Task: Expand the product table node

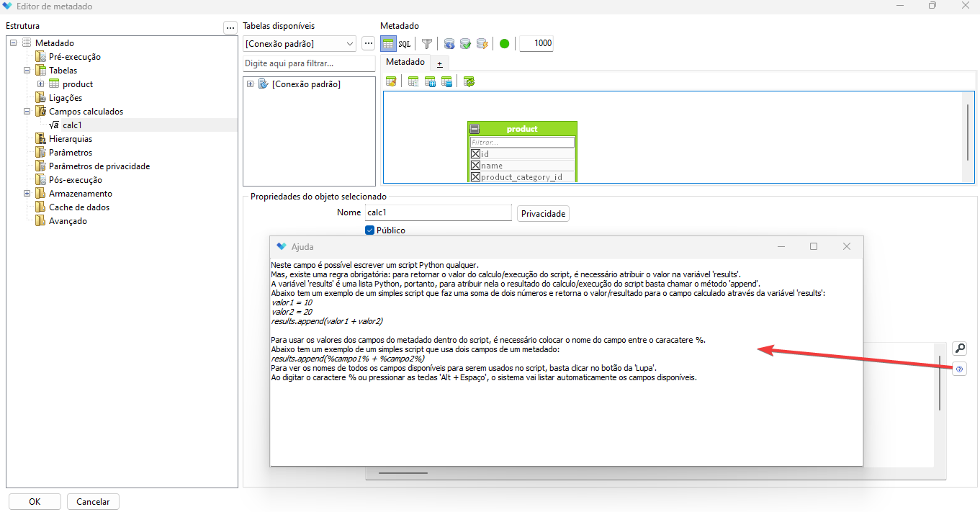Action: click(x=41, y=84)
